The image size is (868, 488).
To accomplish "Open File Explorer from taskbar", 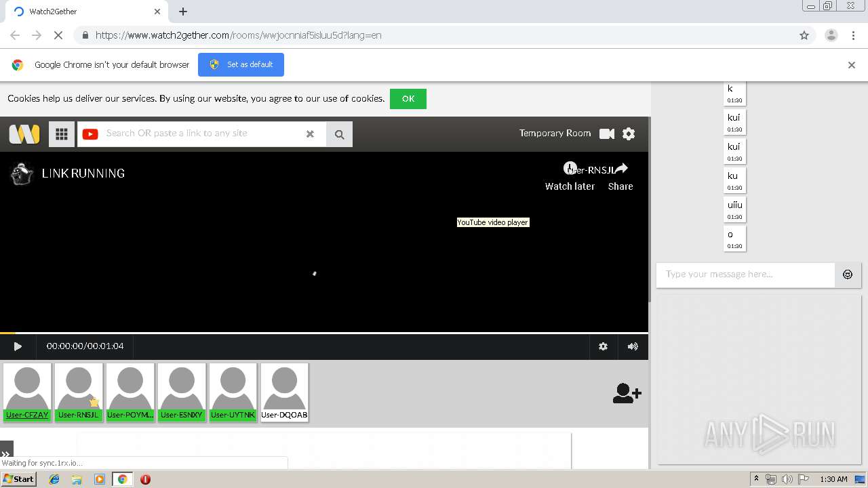I will tap(77, 479).
